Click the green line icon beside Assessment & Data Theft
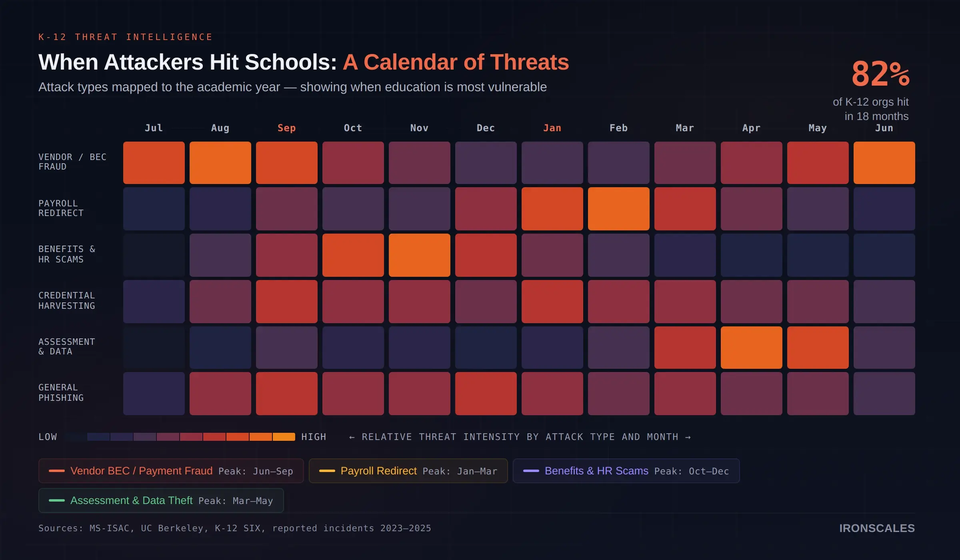The width and height of the screenshot is (960, 560). pyautogui.click(x=57, y=500)
